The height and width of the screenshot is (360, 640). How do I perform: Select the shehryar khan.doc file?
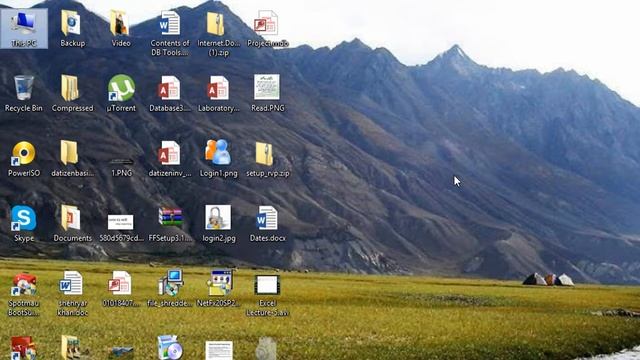tap(72, 293)
